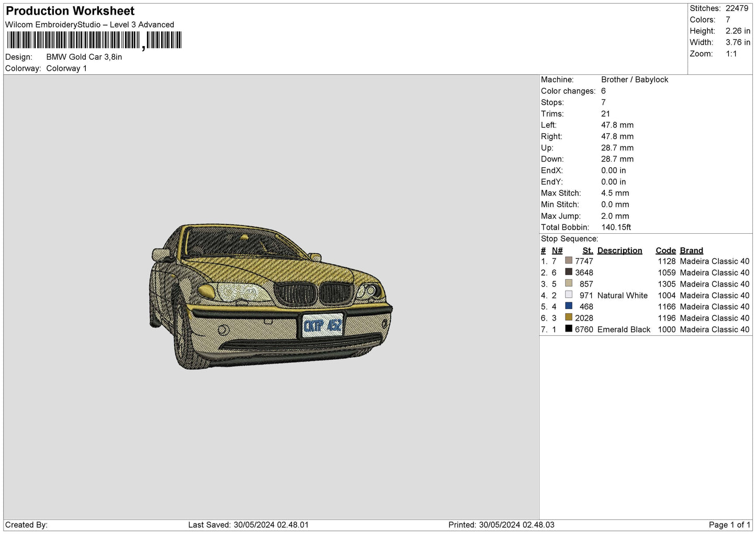Click the 'Stop Sequence:' heading
The image size is (756, 534).
pos(570,239)
